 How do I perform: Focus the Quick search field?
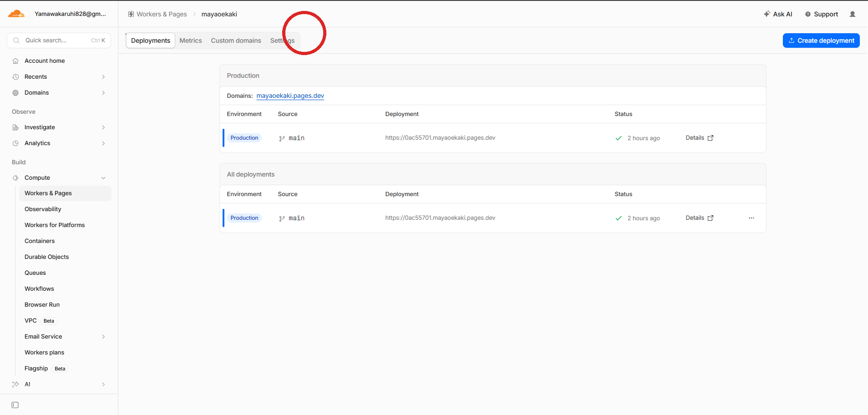tap(59, 40)
